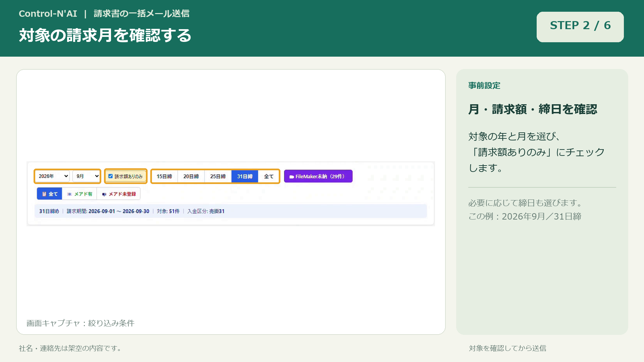Screen dimensions: 644x362
Task: Click the 対象: 51件 count text
Action: pyautogui.click(x=168, y=212)
